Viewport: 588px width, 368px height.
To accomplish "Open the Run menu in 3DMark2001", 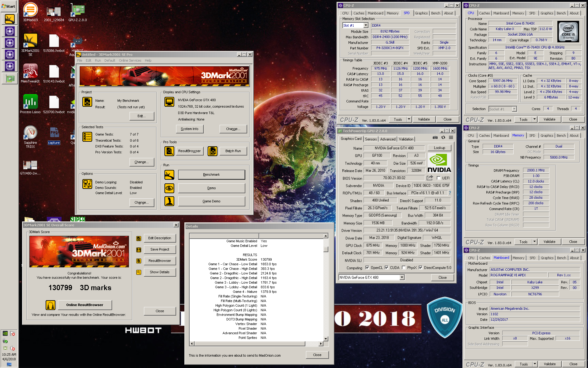I will click(98, 60).
